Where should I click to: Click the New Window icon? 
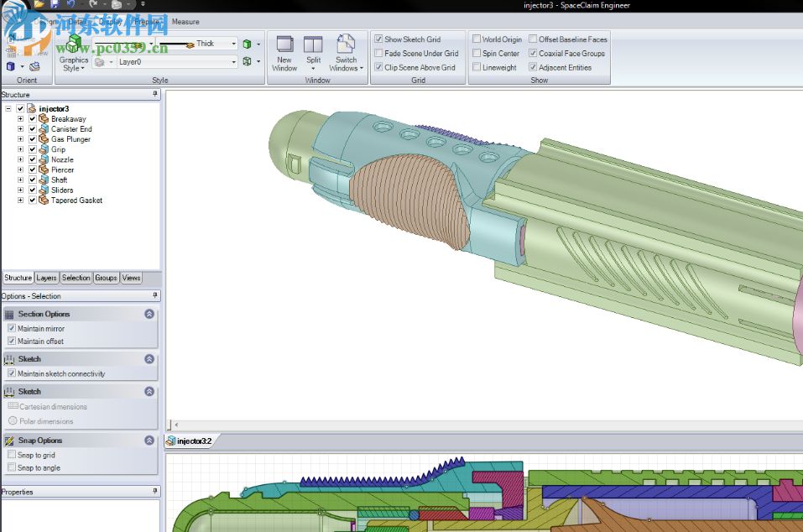(x=284, y=44)
